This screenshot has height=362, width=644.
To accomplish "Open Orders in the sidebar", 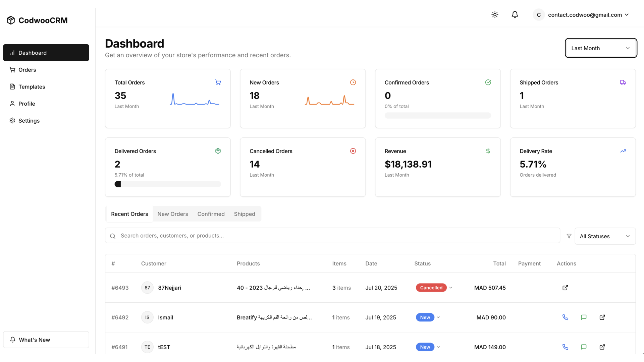I will tap(27, 70).
